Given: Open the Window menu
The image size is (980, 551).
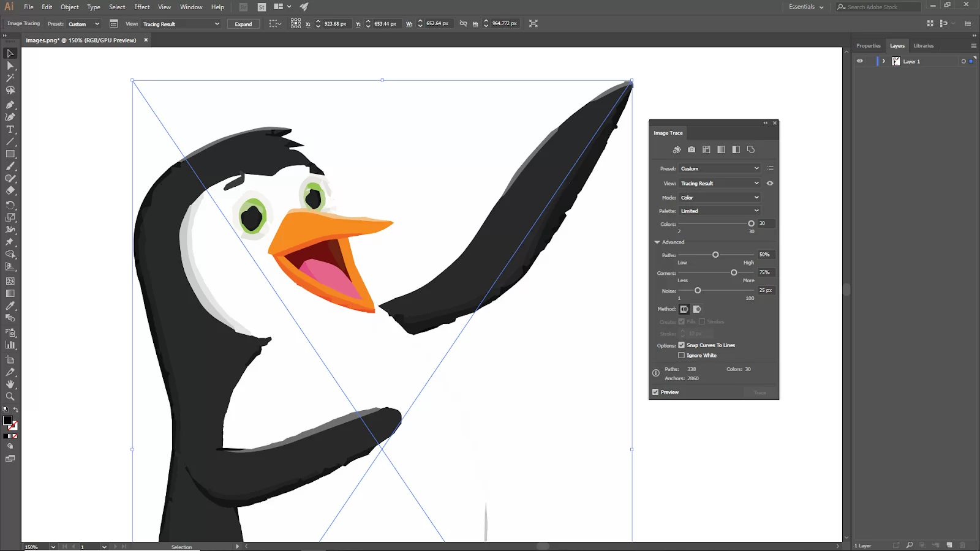Looking at the screenshot, I should 191,7.
